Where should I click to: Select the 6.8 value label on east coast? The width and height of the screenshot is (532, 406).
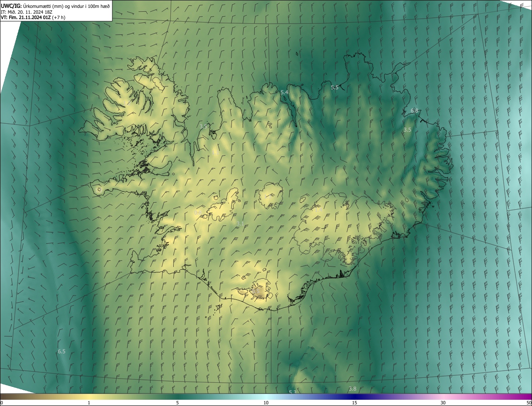click(x=414, y=110)
